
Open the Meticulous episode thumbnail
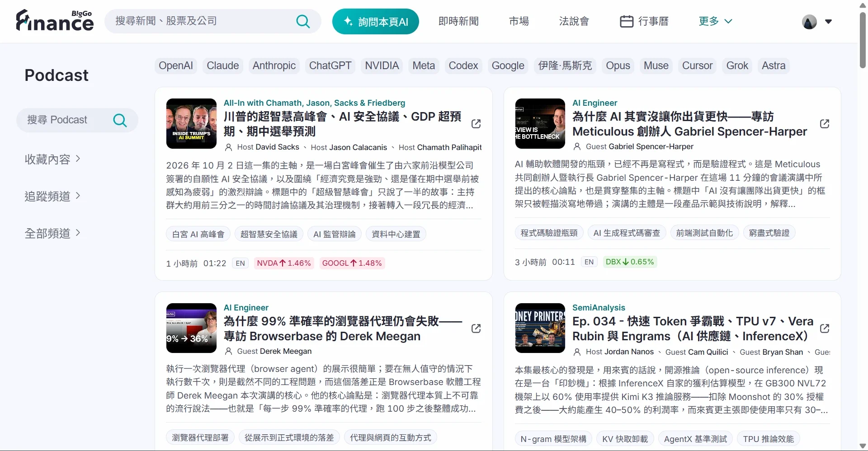click(540, 124)
